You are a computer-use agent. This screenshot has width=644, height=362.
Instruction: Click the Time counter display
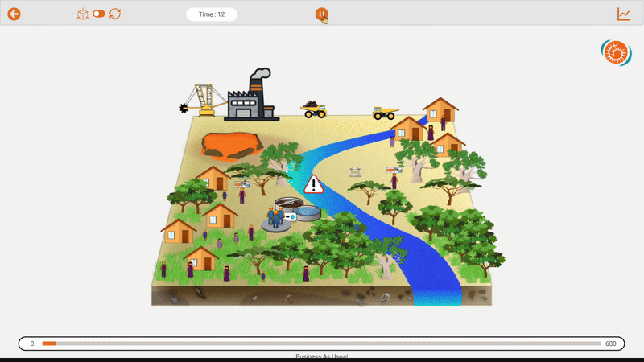click(x=211, y=14)
